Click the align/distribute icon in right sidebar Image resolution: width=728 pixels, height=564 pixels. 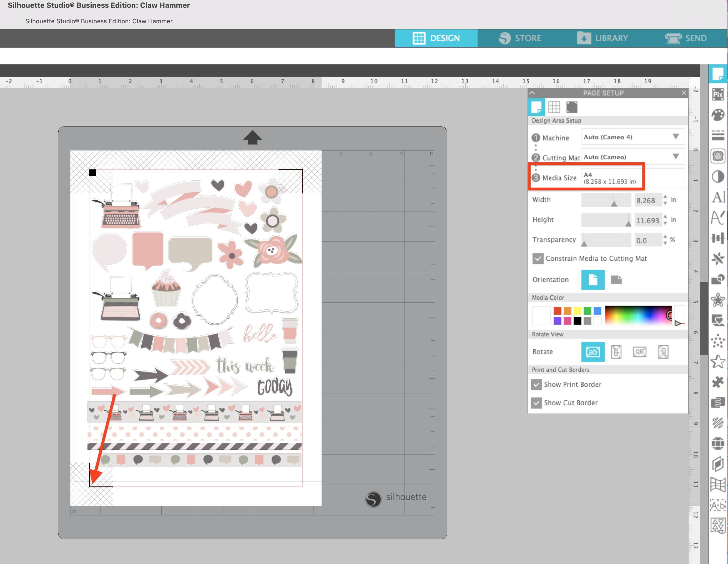coord(717,239)
